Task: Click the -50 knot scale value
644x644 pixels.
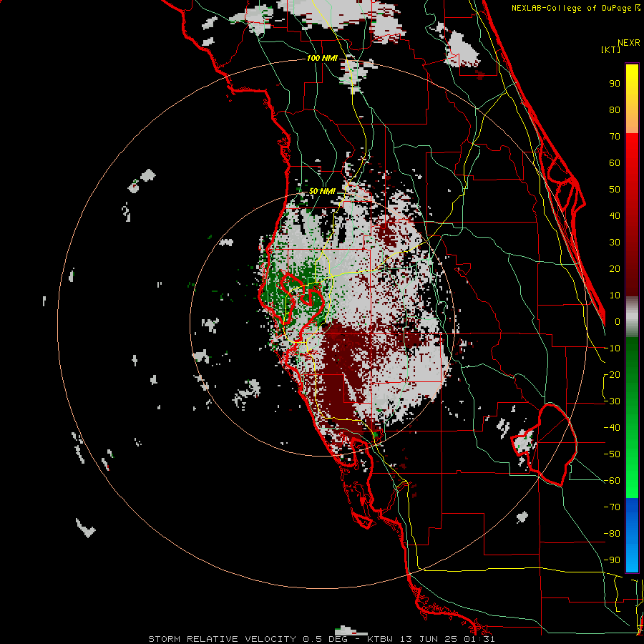Action: pos(612,454)
